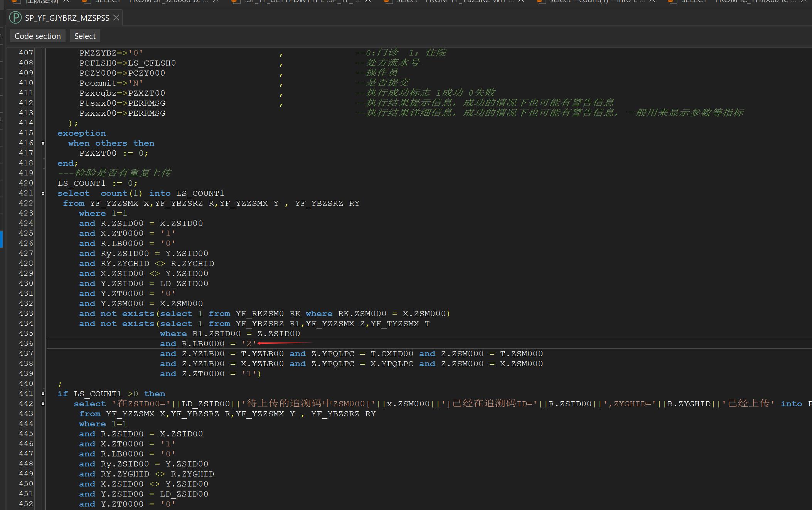The width and height of the screenshot is (812, 510).
Task: Switch to the 'select --count(1) --into' tab
Action: coord(598,1)
